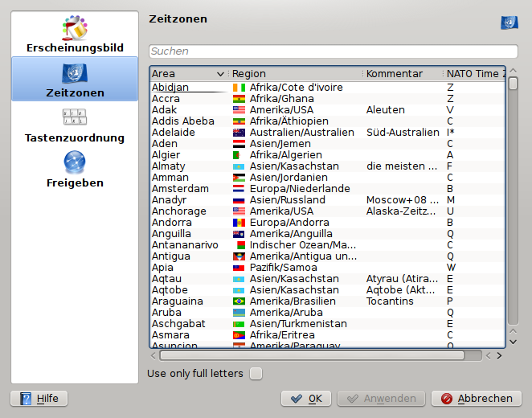Click the Ivory Coast flag beside Abidjan
532x418 pixels.
(239, 88)
